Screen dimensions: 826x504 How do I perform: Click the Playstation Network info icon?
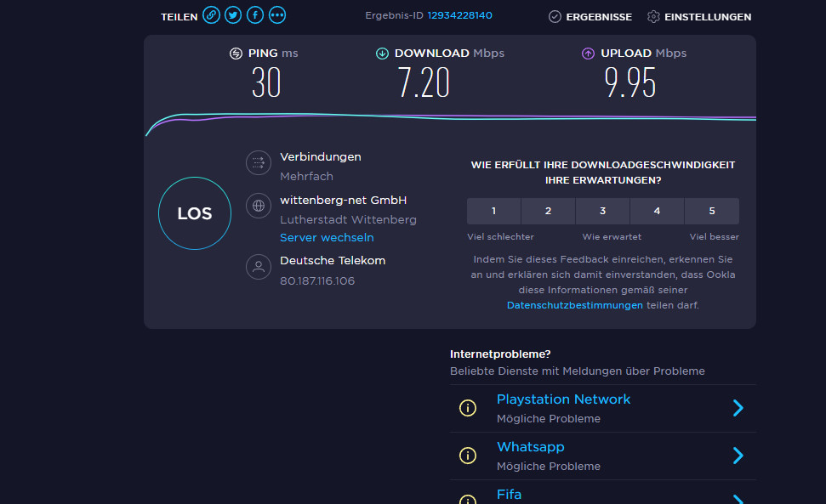click(x=468, y=408)
